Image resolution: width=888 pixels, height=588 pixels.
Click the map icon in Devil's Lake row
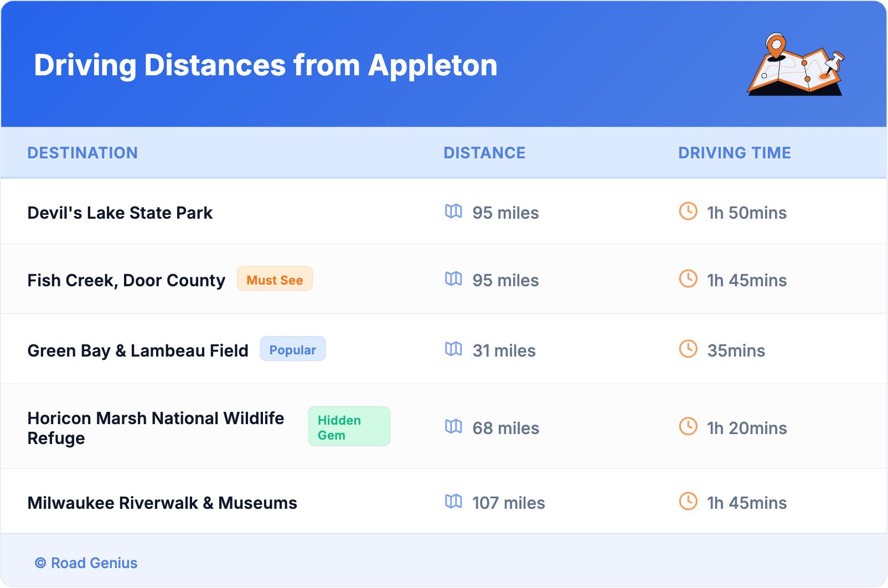coord(453,211)
